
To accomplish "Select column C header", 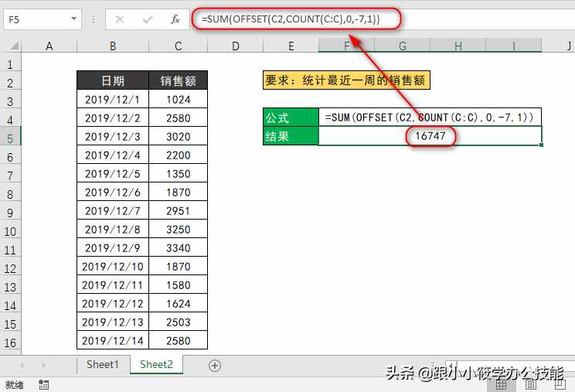I will [179, 46].
